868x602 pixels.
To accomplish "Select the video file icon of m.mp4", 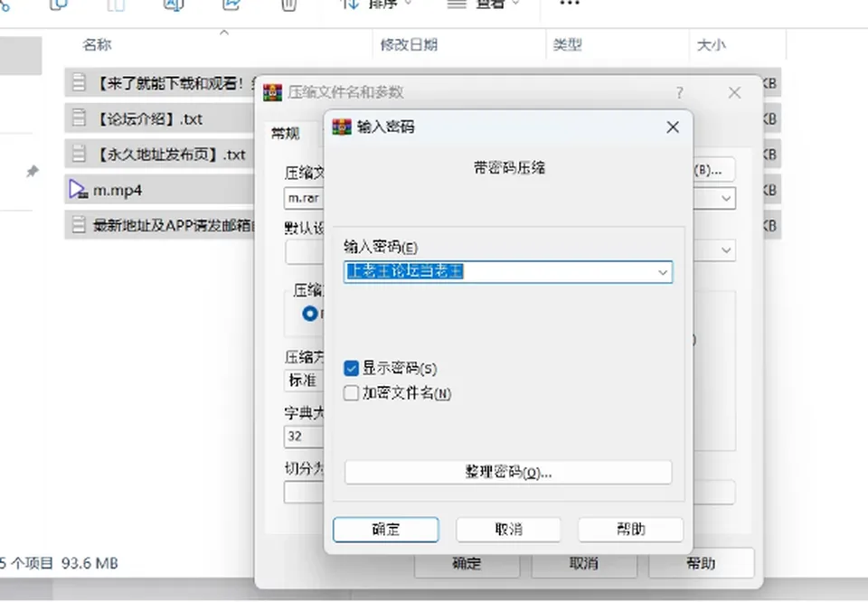I will point(78,190).
